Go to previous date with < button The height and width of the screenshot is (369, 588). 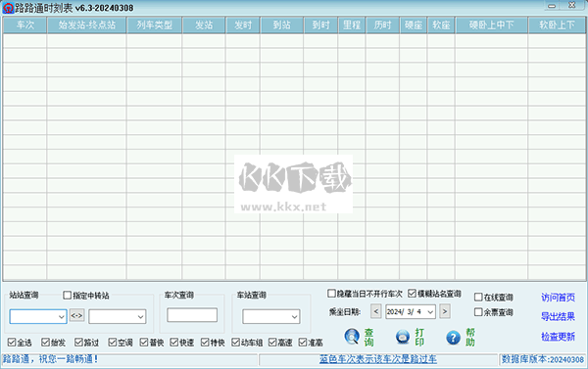(376, 311)
